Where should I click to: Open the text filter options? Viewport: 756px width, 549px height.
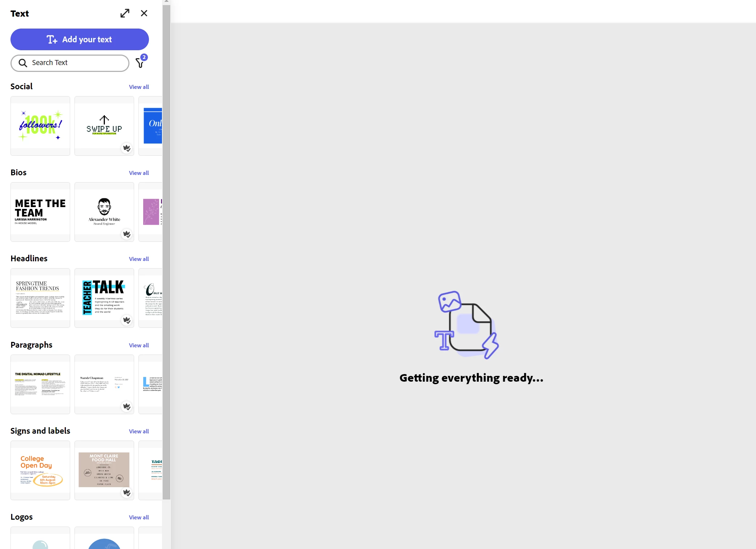pos(140,63)
